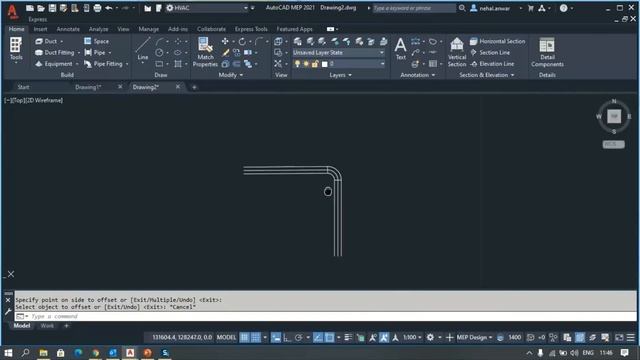Expand the Annotation panel
The height and width of the screenshot is (360, 640).
tap(418, 75)
